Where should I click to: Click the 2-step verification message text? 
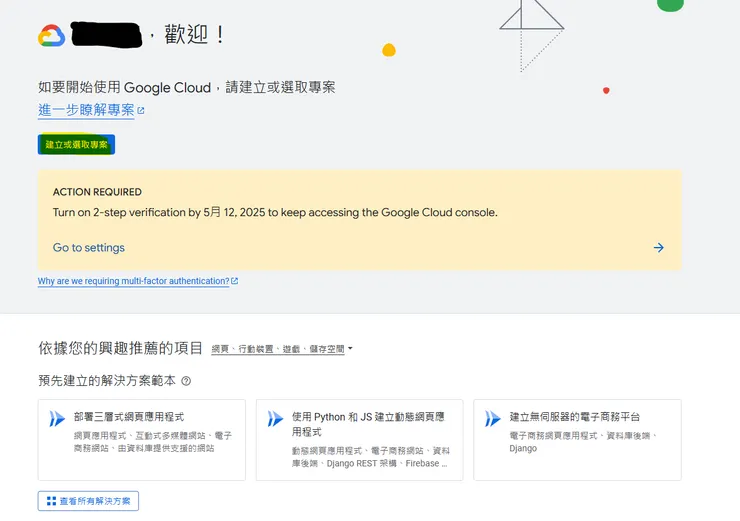click(x=275, y=212)
